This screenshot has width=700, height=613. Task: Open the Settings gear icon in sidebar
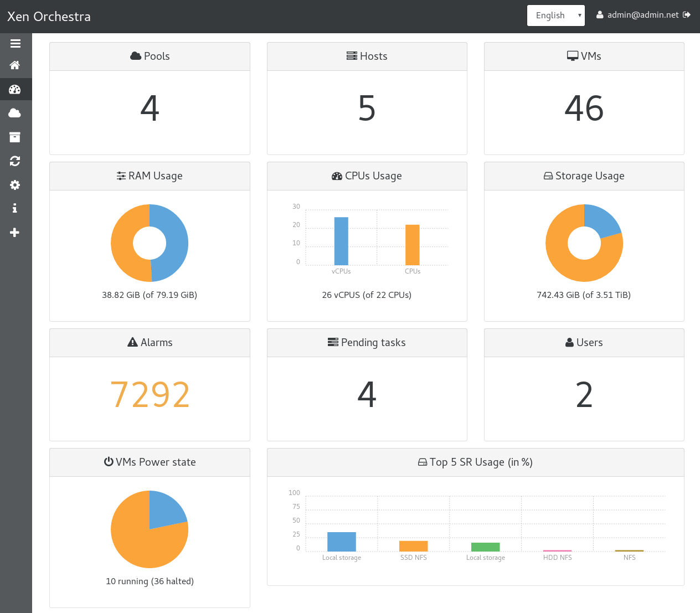(x=15, y=185)
